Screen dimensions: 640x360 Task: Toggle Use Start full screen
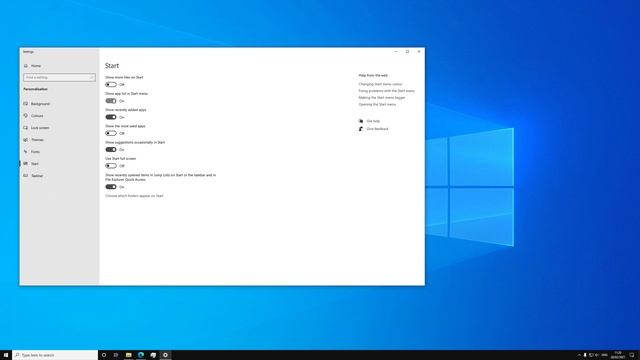111,166
